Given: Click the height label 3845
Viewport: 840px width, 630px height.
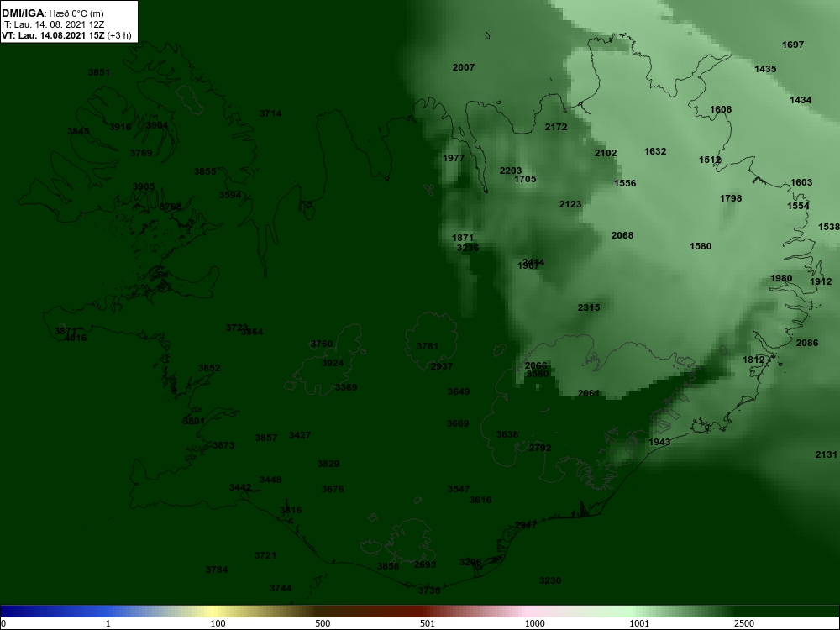Looking at the screenshot, I should [78, 131].
